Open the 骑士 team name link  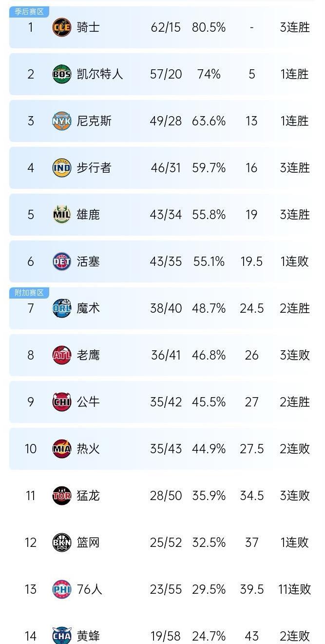click(x=88, y=27)
